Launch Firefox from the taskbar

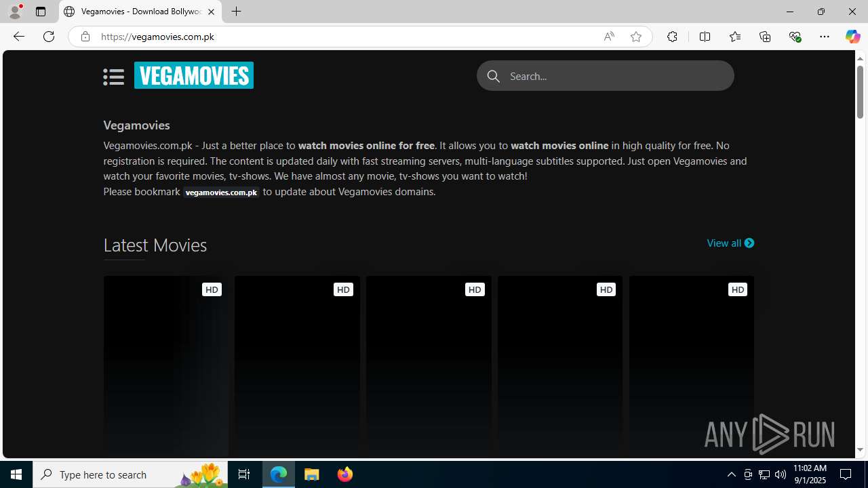[344, 474]
